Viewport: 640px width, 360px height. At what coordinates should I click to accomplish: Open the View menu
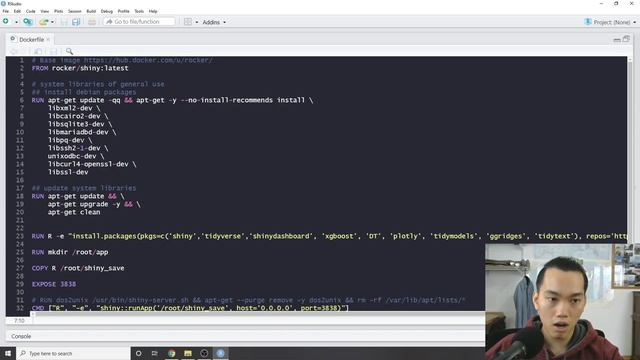44,11
